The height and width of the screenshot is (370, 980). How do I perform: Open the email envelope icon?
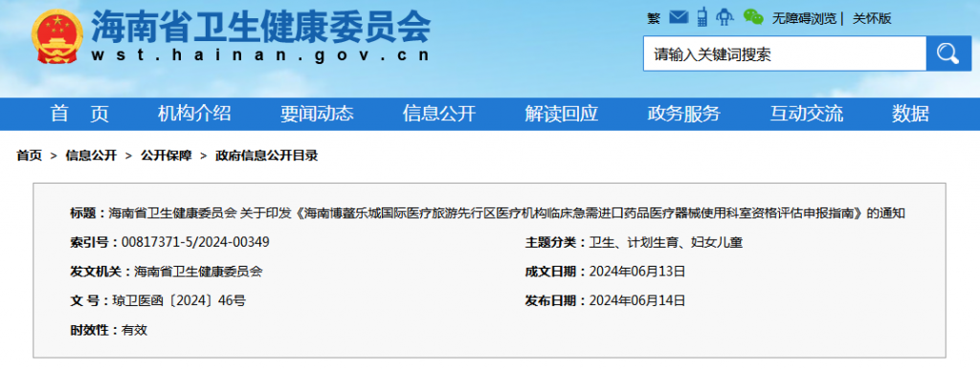coord(679,17)
